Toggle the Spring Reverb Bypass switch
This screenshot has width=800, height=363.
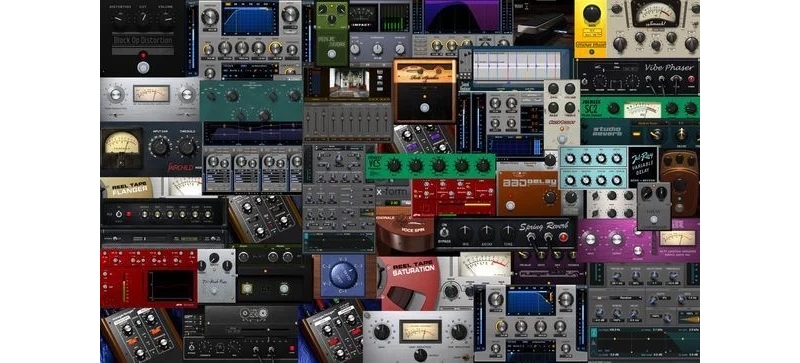pyautogui.click(x=444, y=232)
